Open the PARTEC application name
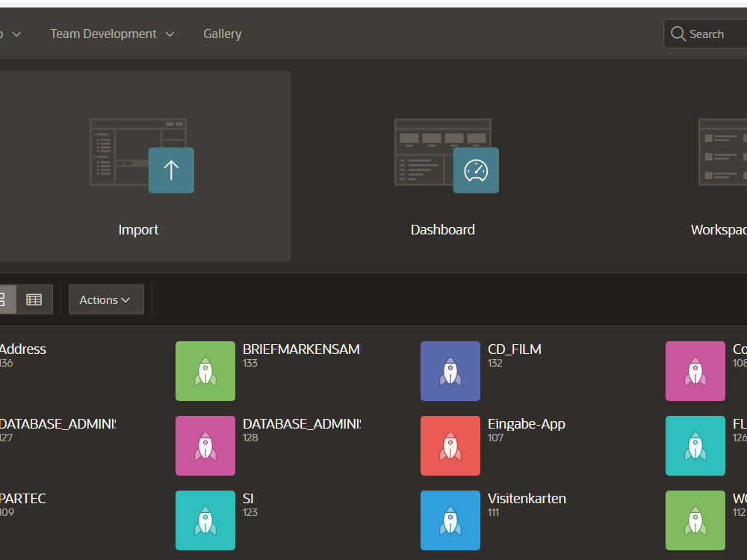The height and width of the screenshot is (560, 747). 23,499
